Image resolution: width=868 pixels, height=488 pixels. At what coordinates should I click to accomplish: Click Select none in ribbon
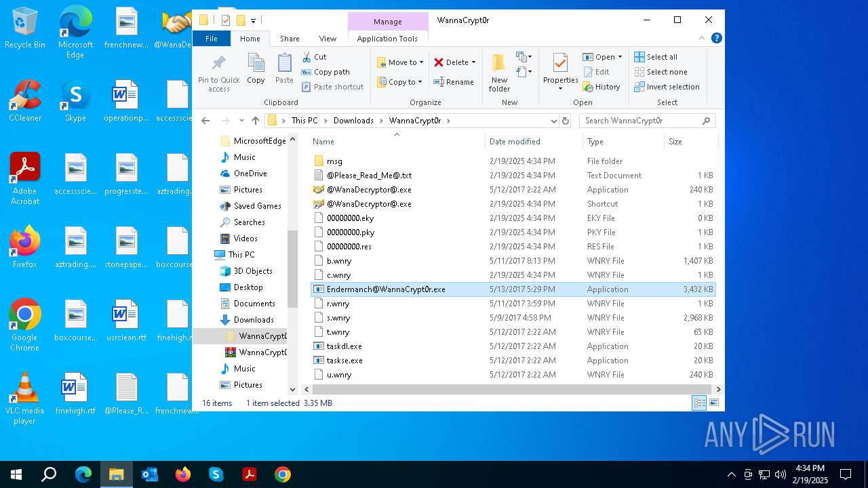pos(660,72)
